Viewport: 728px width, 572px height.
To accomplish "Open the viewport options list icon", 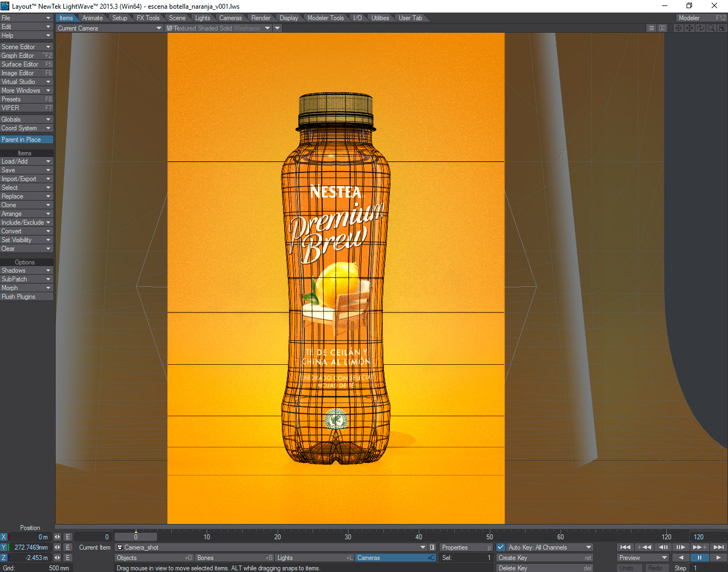I will pos(651,28).
